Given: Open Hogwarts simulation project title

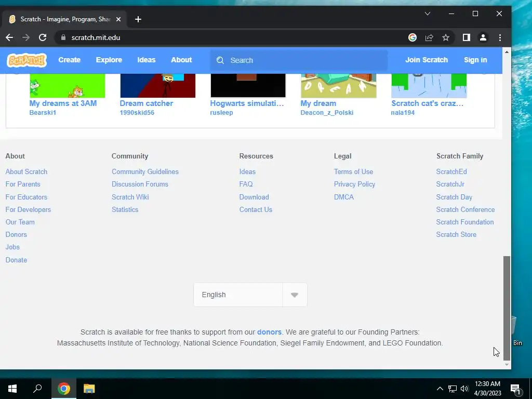Looking at the screenshot, I should pos(247,103).
